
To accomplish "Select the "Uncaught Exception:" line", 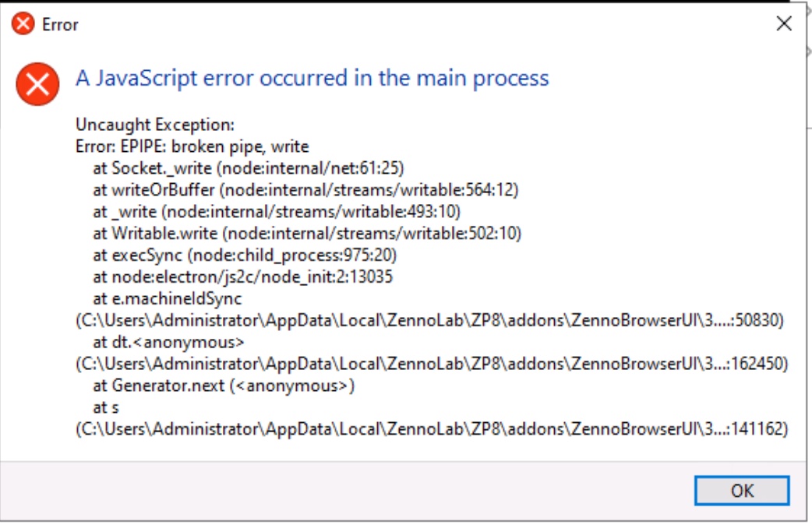I will [x=155, y=125].
